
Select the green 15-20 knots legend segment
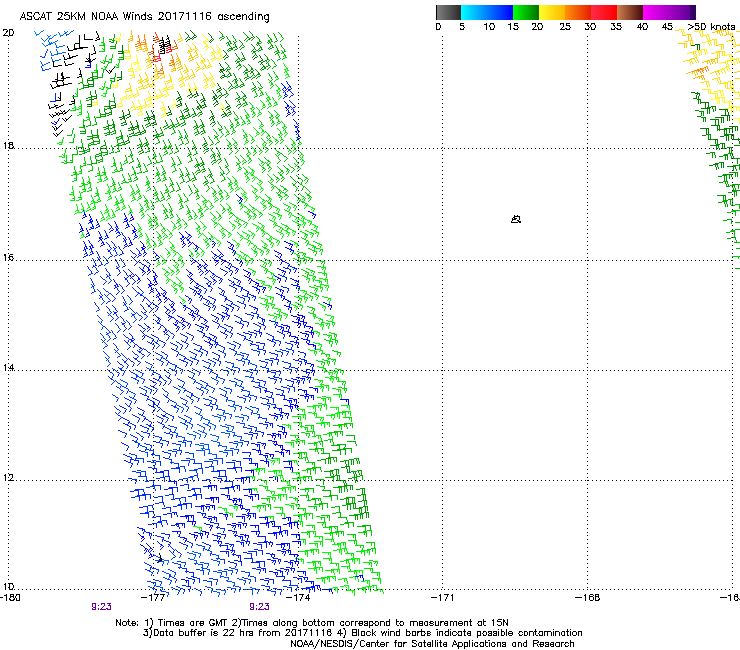pyautogui.click(x=526, y=12)
